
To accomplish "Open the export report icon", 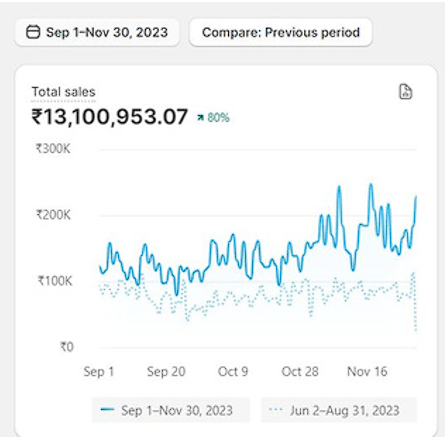I will pyautogui.click(x=405, y=92).
